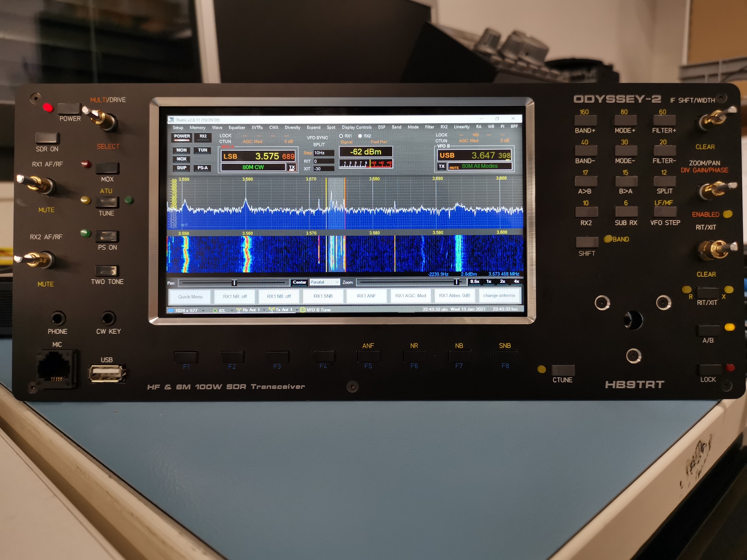Click the RX1 SNB button

coord(323,296)
